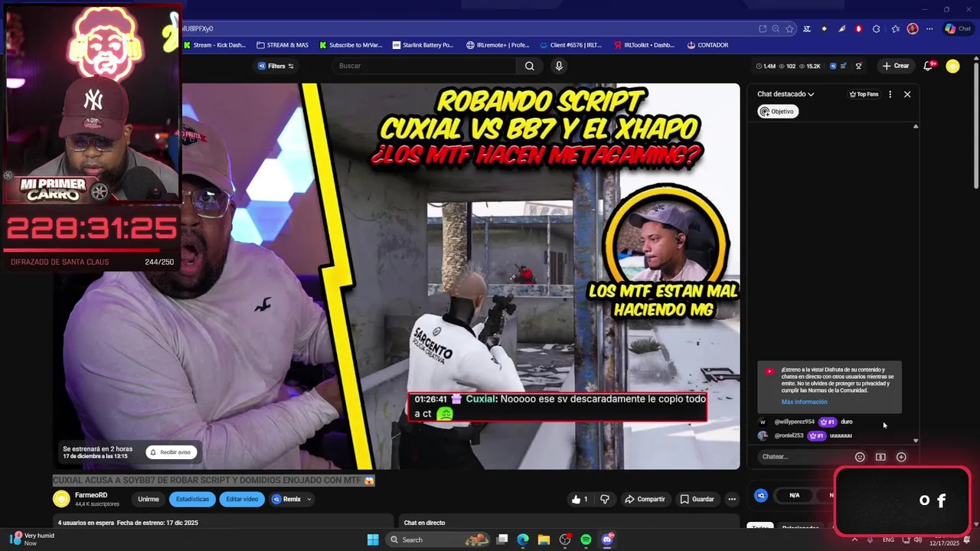Open the Más información link
Screen dimensions: 980x551
coord(804,402)
